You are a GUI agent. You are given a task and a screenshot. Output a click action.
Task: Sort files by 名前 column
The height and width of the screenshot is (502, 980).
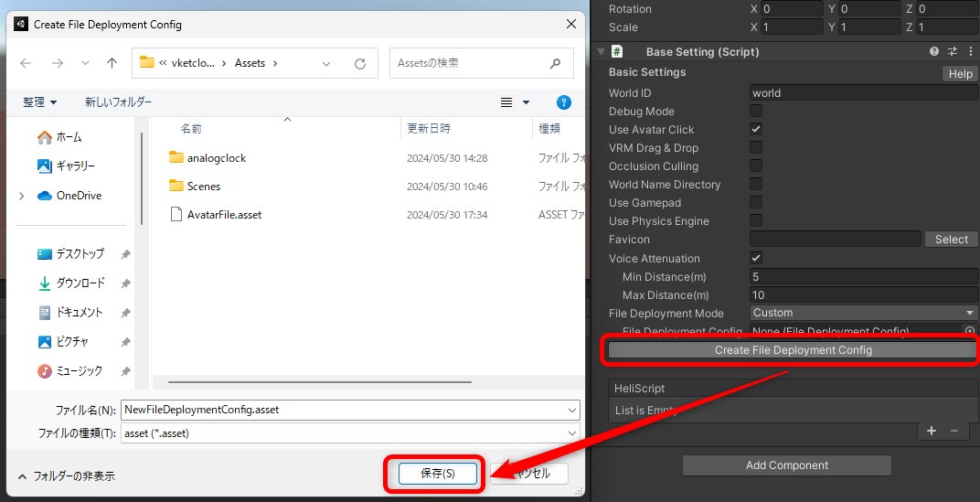(x=191, y=129)
